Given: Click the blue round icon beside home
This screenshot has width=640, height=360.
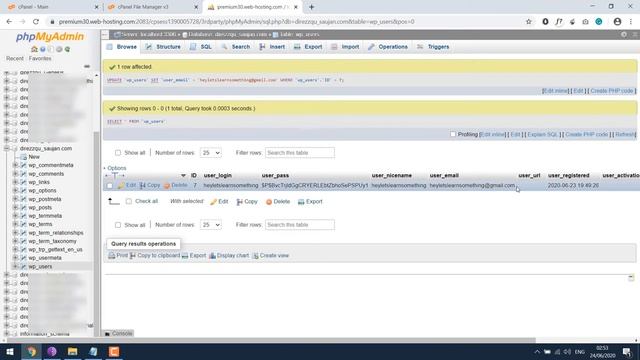Looking at the screenshot, I should pos(42,49).
